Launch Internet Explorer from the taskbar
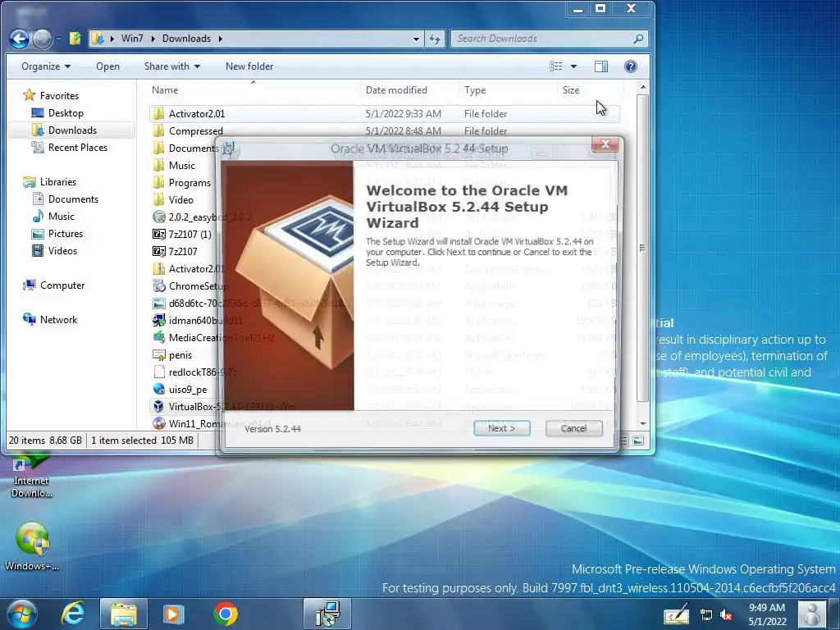 [73, 614]
